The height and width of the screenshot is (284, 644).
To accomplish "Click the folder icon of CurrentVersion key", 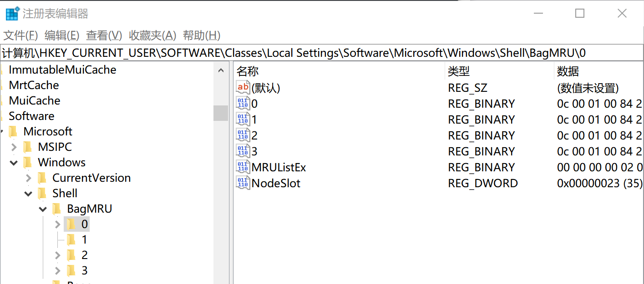I will click(43, 178).
